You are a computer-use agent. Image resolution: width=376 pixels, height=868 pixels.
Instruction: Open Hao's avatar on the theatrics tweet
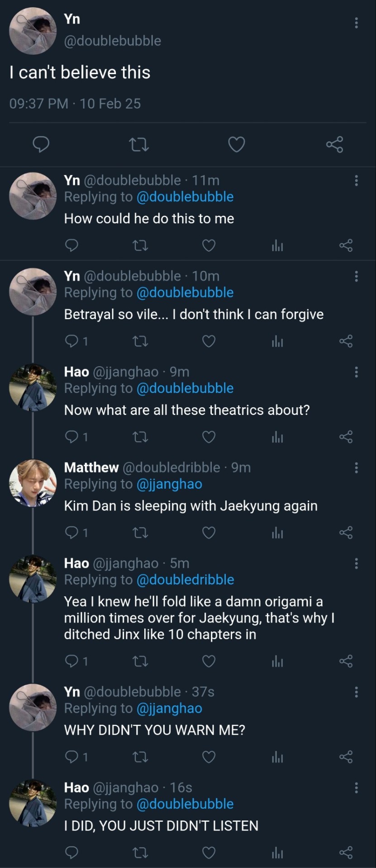click(x=33, y=387)
